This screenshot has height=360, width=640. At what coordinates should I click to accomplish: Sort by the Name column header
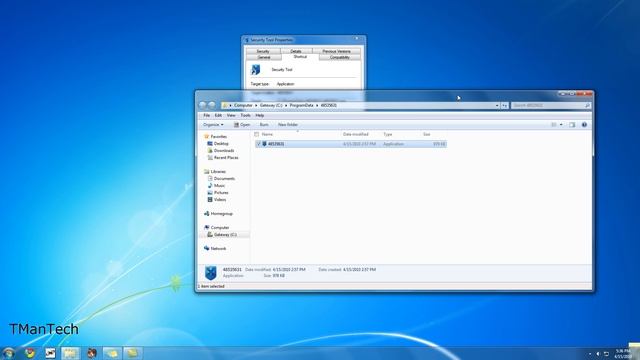(267, 134)
